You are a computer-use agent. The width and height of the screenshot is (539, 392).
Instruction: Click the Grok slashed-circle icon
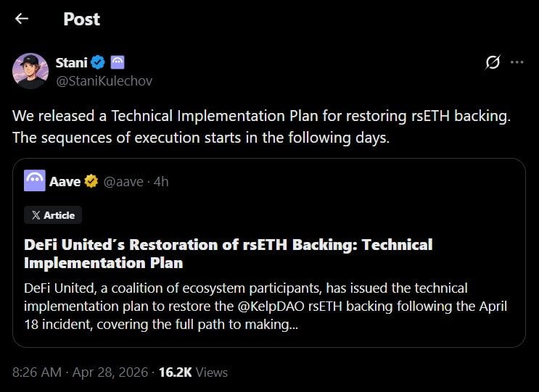point(493,62)
